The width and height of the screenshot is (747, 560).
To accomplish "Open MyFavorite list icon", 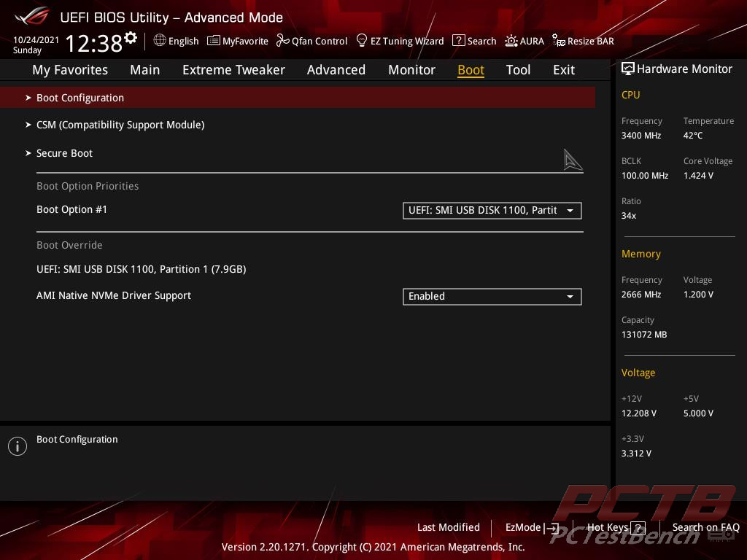I will 214,41.
